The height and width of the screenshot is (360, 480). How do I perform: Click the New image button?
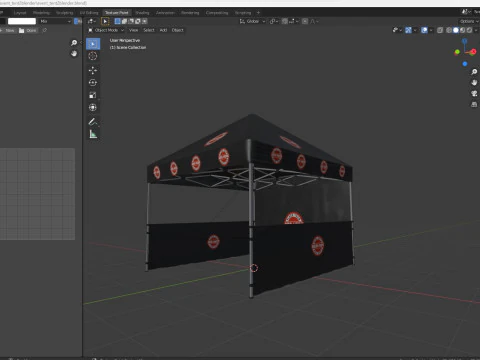coord(8,30)
